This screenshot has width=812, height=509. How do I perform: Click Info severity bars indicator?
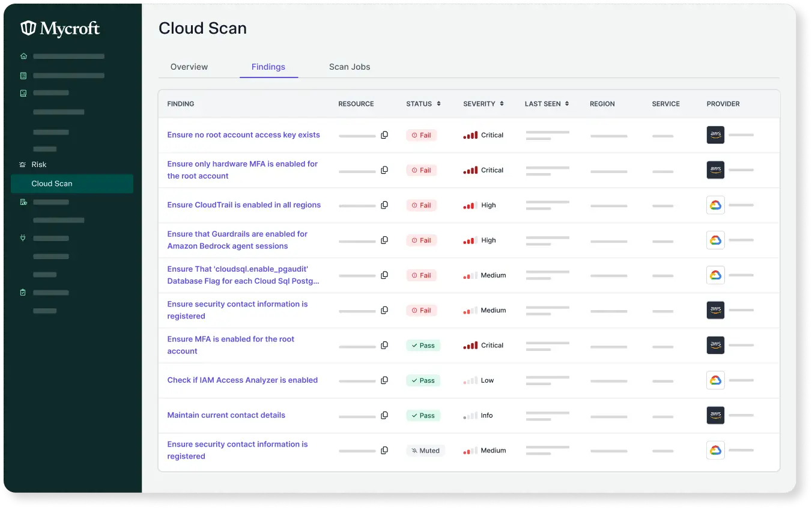(x=470, y=416)
